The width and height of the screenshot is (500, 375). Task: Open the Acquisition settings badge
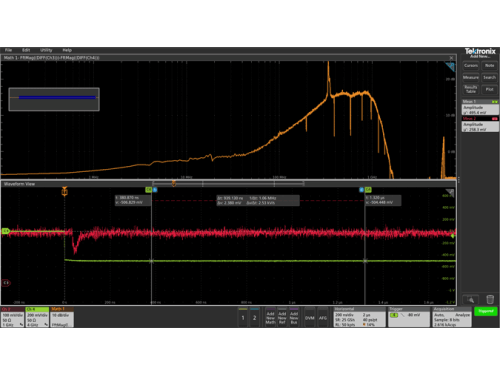click(452, 317)
